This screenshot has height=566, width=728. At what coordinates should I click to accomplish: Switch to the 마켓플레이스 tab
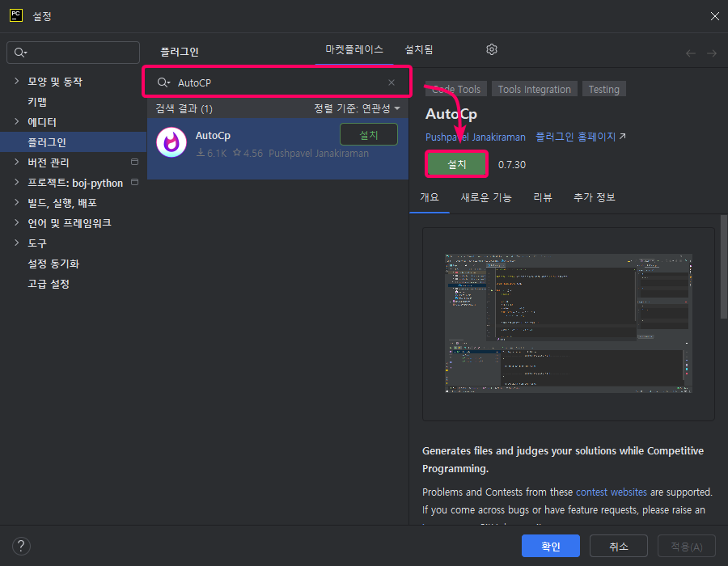pyautogui.click(x=353, y=49)
